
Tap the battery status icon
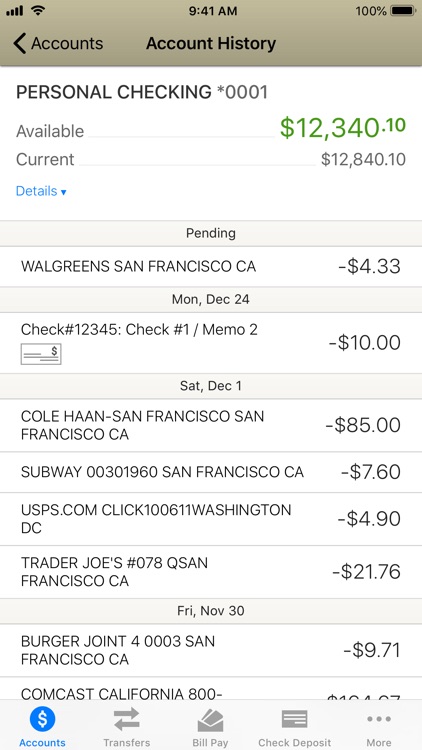403,11
